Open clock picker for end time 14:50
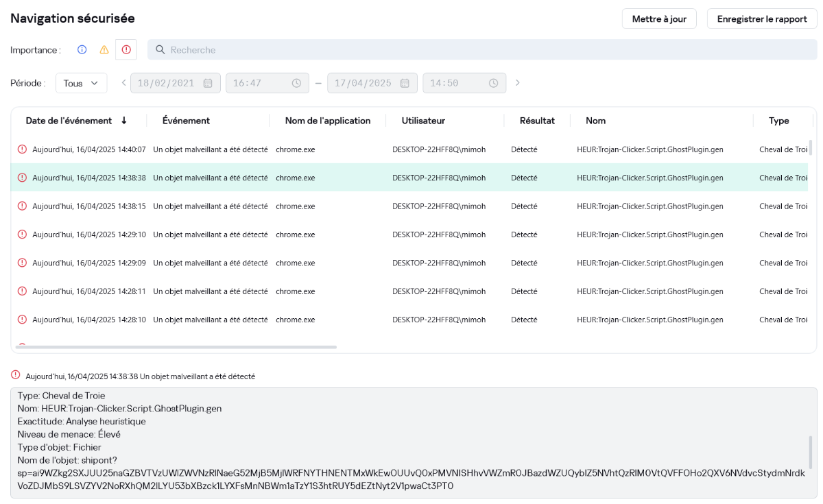This screenshot has height=504, width=823. pos(493,83)
